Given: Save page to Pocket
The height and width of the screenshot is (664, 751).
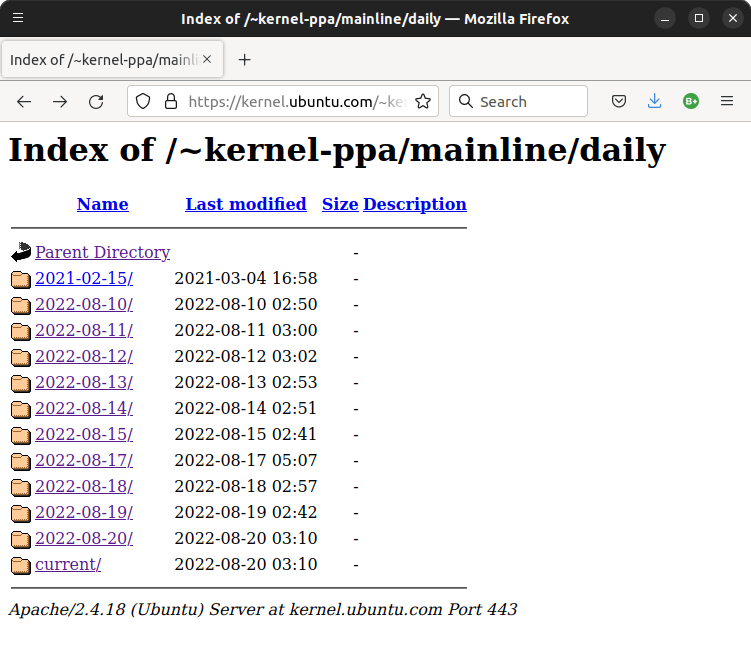Looking at the screenshot, I should pyautogui.click(x=619, y=101).
